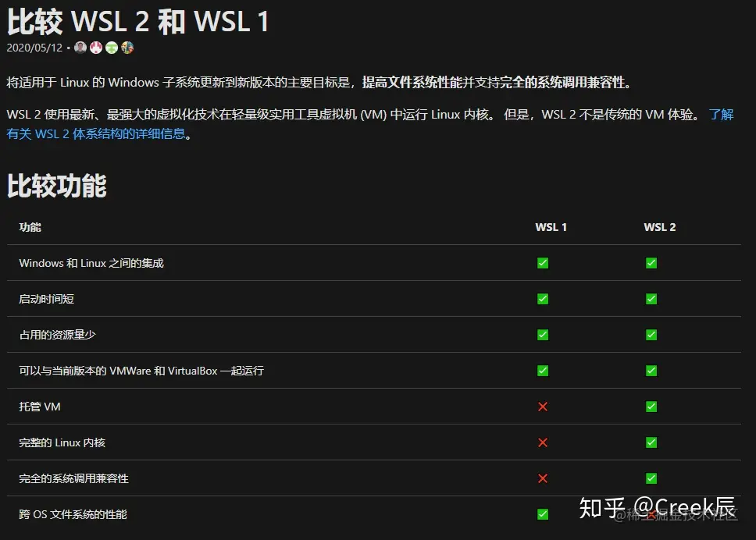Image resolution: width=756 pixels, height=540 pixels.
Task: Click WSL 1 checkmark in 占用的资源量少 row
Action: [543, 335]
